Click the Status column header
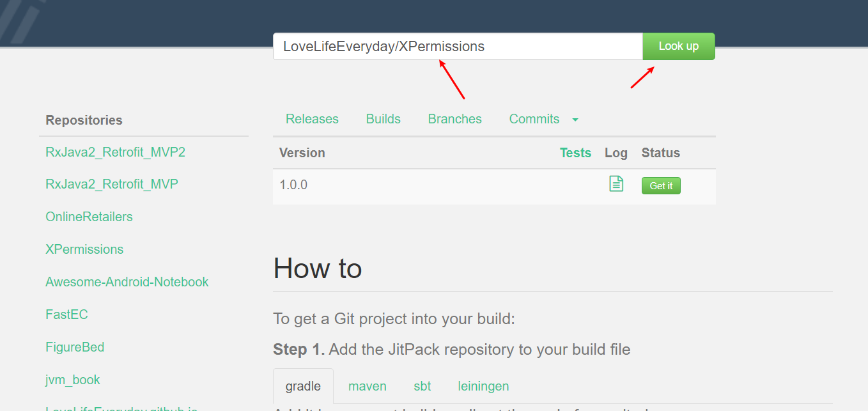This screenshot has width=868, height=411. tap(661, 153)
